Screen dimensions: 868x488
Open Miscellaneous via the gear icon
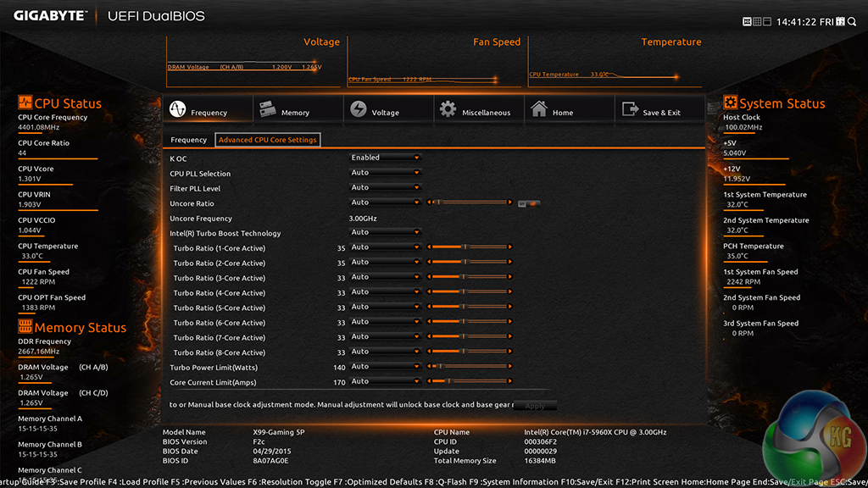click(x=448, y=109)
